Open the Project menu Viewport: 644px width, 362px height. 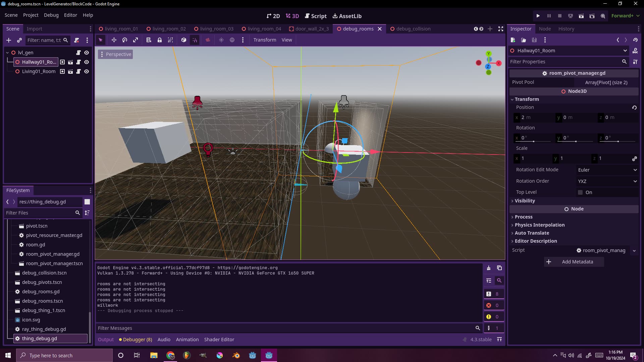[31, 15]
